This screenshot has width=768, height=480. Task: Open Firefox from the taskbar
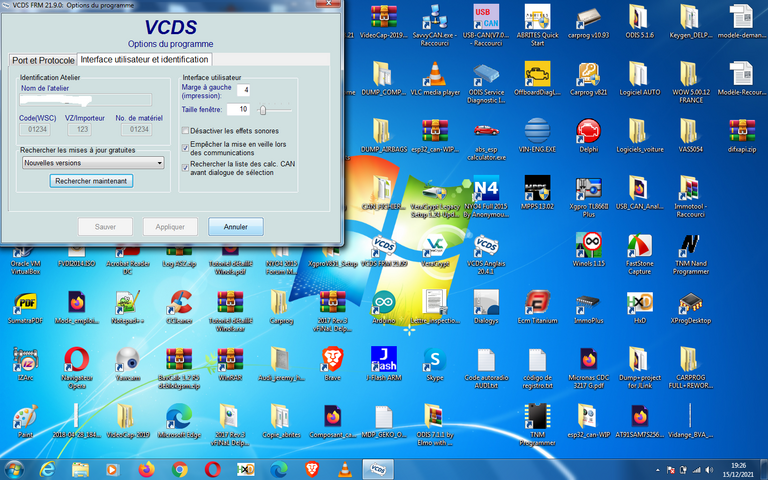click(x=146, y=470)
